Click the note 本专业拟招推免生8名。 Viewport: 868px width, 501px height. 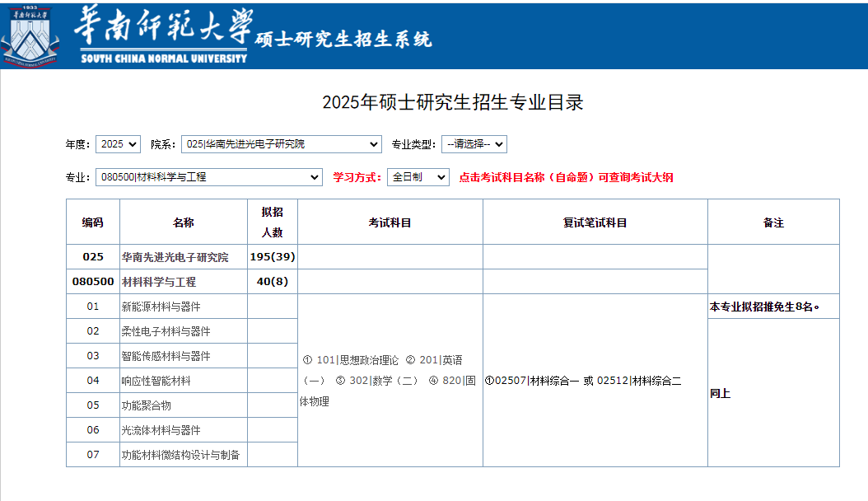[773, 307]
